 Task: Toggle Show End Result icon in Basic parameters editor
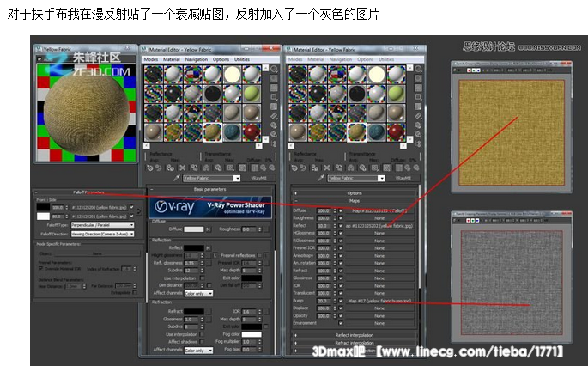tap(255, 168)
